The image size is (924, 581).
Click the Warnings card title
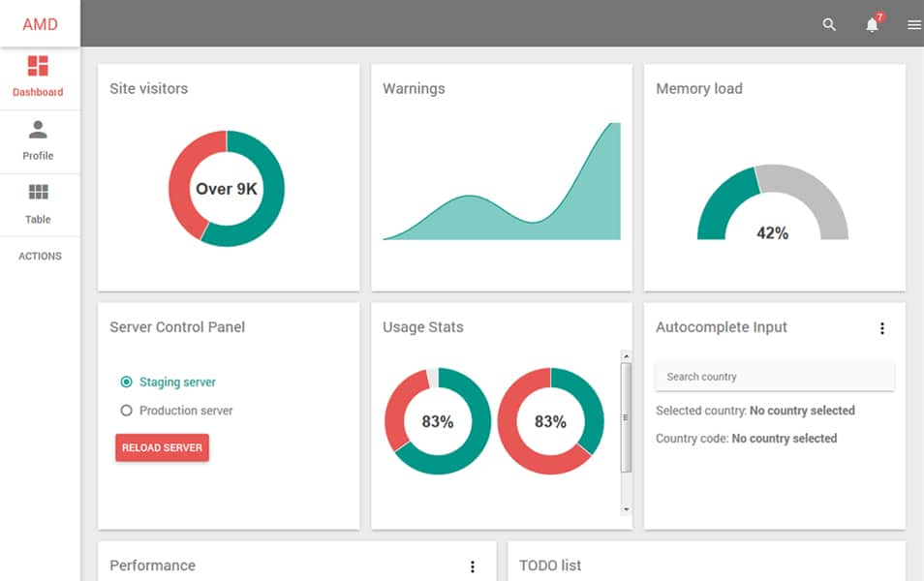coord(414,88)
